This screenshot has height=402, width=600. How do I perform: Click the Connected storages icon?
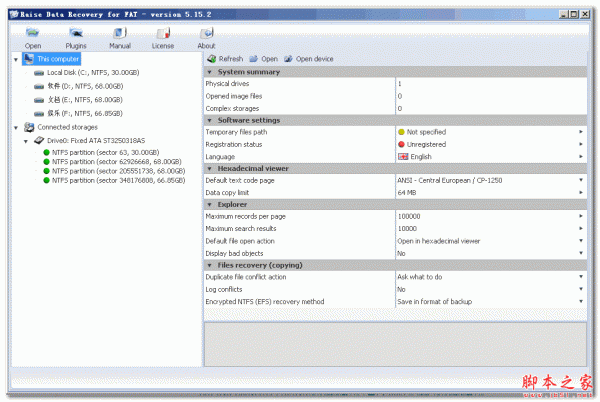point(29,127)
